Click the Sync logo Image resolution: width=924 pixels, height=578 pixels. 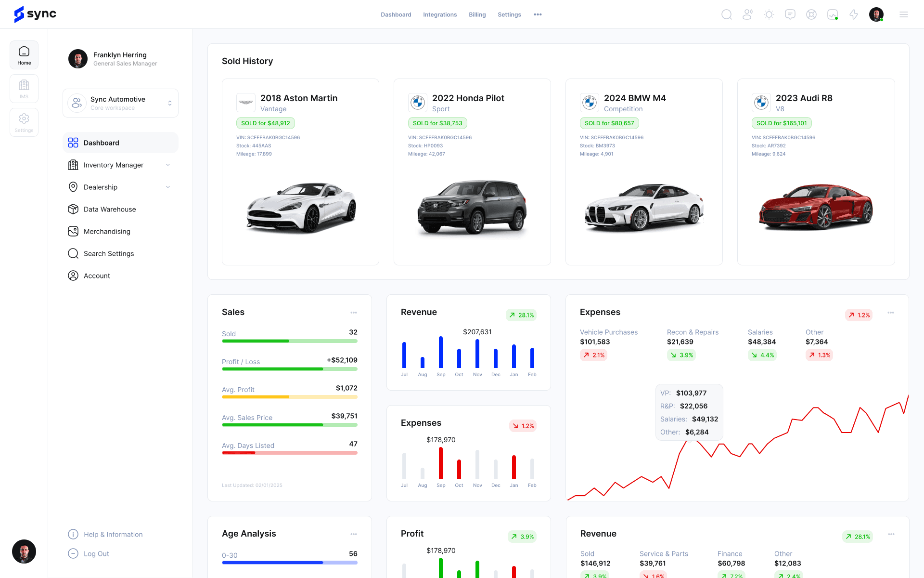[x=35, y=14]
